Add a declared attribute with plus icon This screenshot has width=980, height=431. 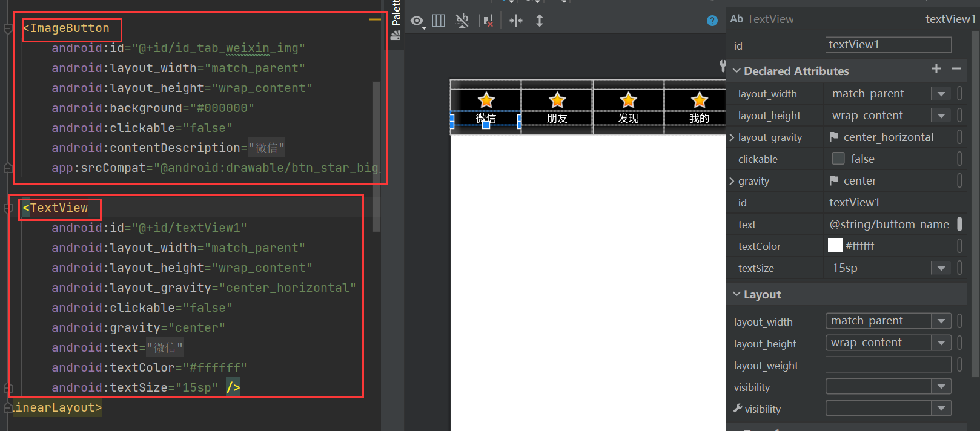coord(936,69)
